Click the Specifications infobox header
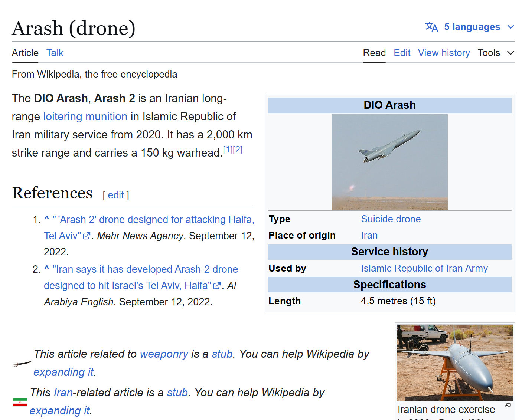The width and height of the screenshot is (522, 420). tap(390, 285)
